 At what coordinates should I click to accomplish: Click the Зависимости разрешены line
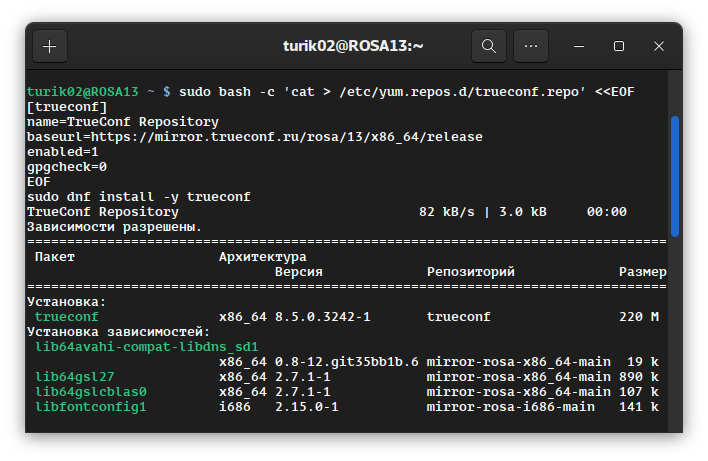pos(114,227)
